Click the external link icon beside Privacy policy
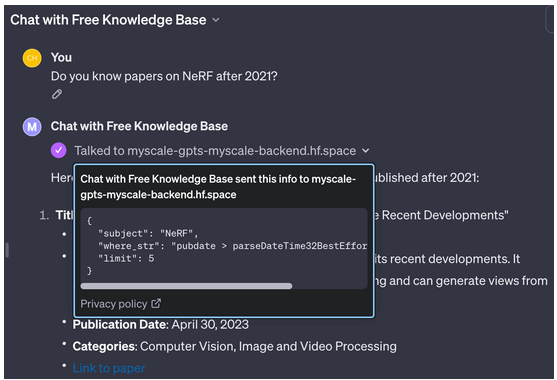This screenshot has width=557, height=380. click(x=156, y=304)
